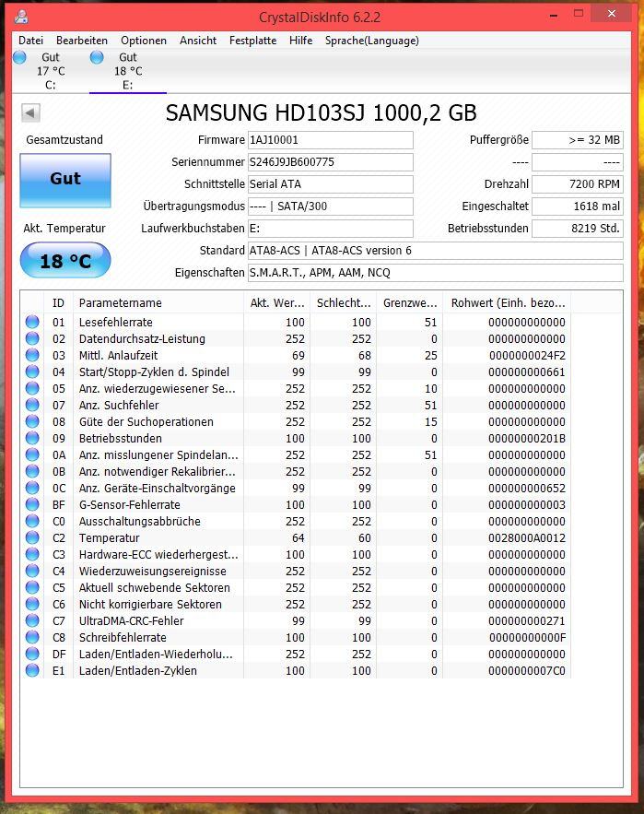
Task: Click the Laufwerkbuchstaben field E:
Action: 331,229
